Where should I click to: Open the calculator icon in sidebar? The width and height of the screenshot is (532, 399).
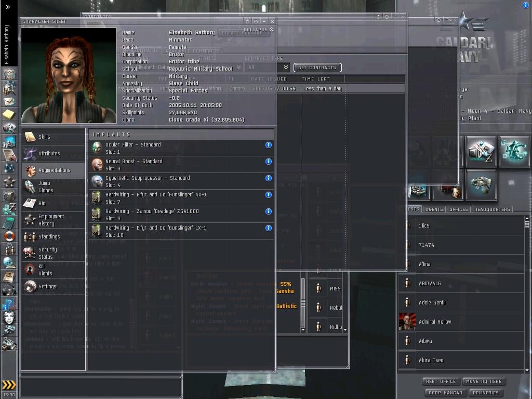point(9,223)
